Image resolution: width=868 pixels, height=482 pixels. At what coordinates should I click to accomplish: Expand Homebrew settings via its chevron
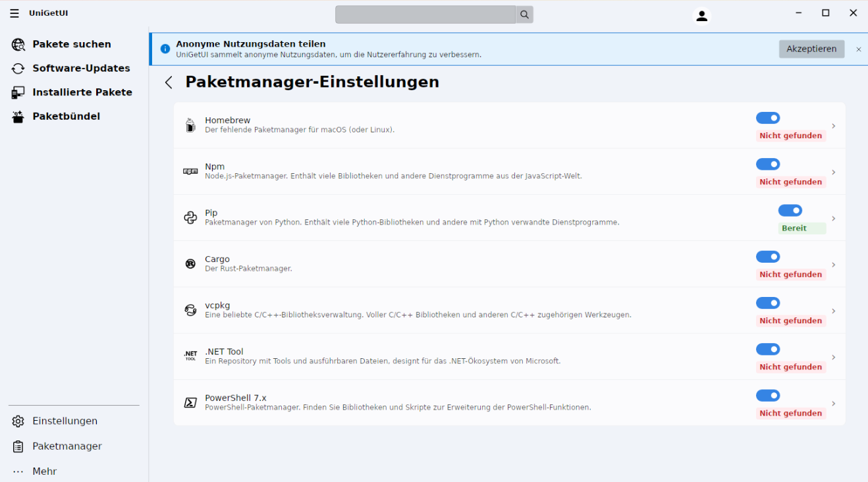click(x=834, y=126)
